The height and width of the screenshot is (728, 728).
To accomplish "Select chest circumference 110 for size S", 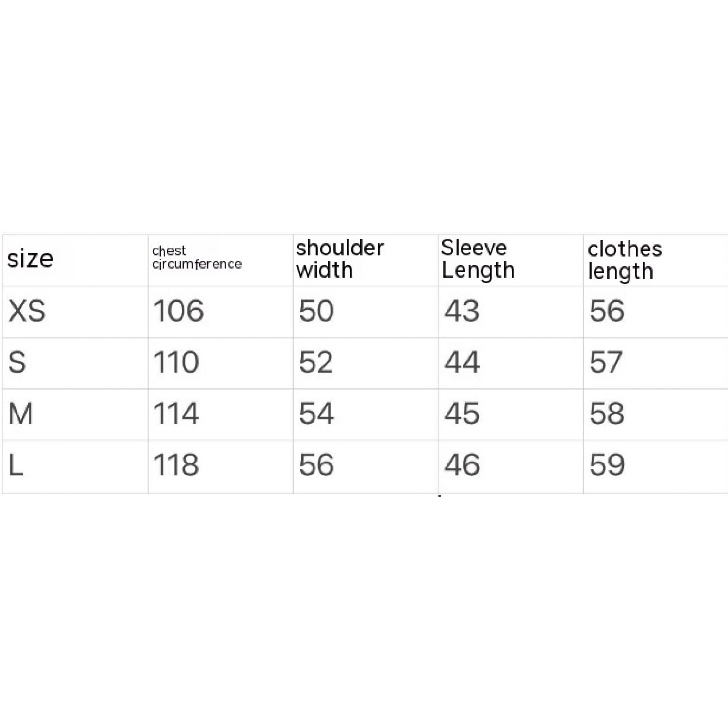I will (x=176, y=362).
